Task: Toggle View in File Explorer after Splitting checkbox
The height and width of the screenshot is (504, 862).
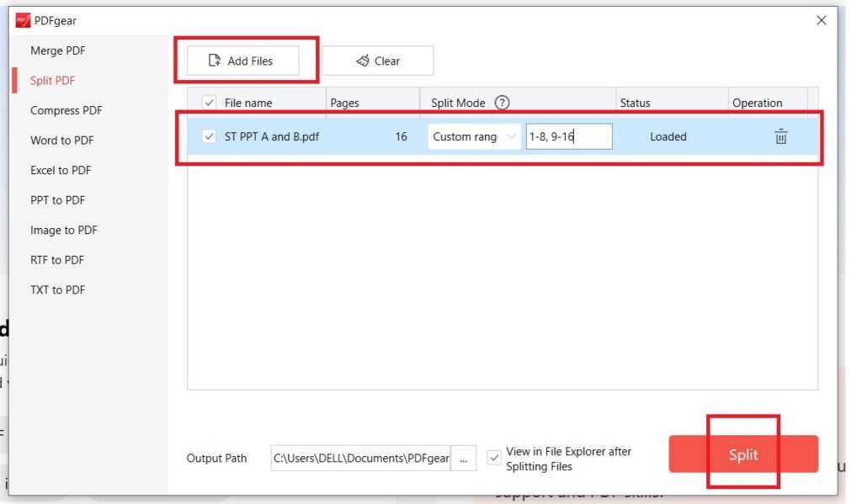Action: coord(494,459)
